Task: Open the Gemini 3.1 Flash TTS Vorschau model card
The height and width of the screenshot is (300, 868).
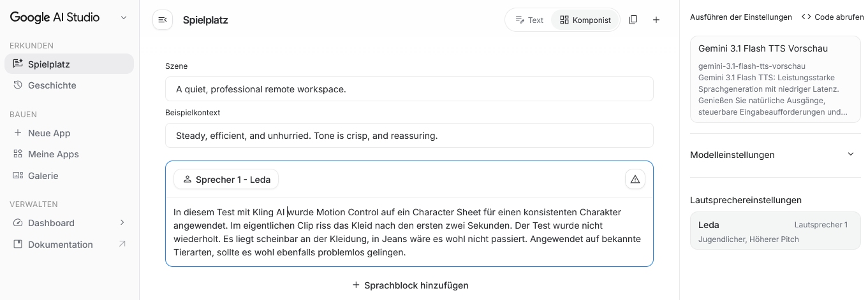Action: 776,79
